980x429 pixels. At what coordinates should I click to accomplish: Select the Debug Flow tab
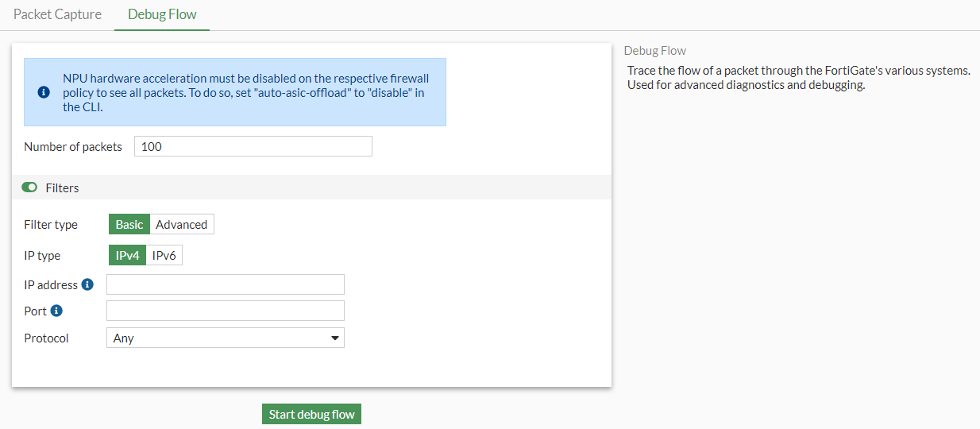[x=162, y=14]
